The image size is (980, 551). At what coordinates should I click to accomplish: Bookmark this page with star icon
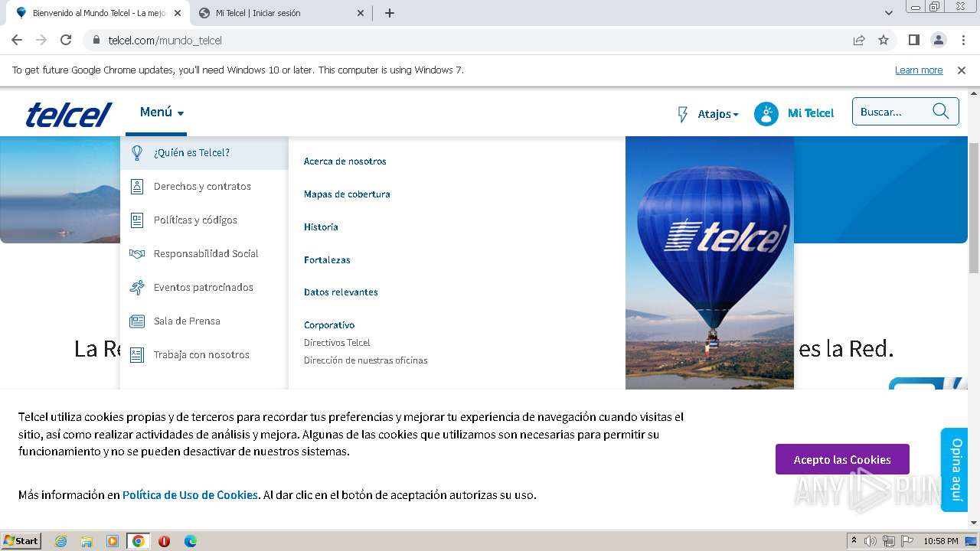[x=884, y=40]
